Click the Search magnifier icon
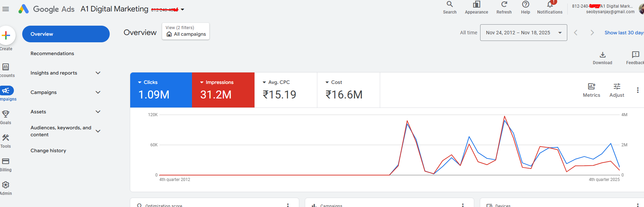The image size is (644, 207). pos(450,5)
